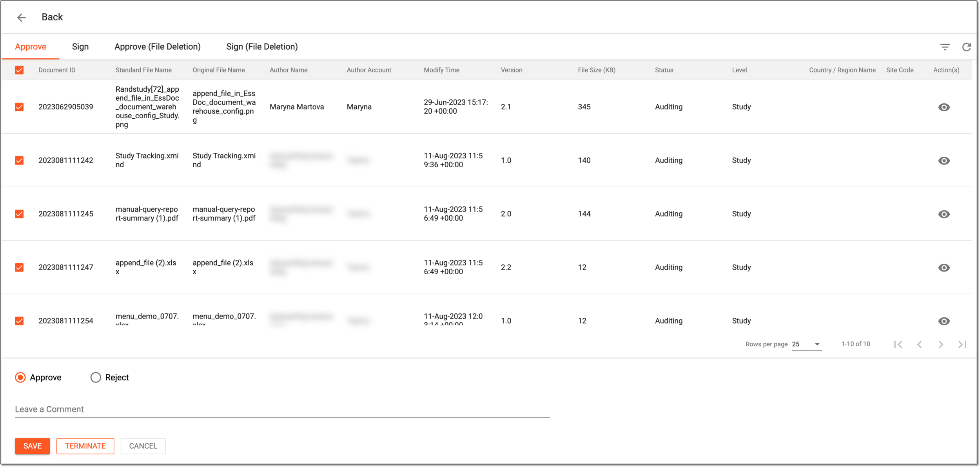Click the Author Account column header
980x467 pixels.
click(369, 70)
